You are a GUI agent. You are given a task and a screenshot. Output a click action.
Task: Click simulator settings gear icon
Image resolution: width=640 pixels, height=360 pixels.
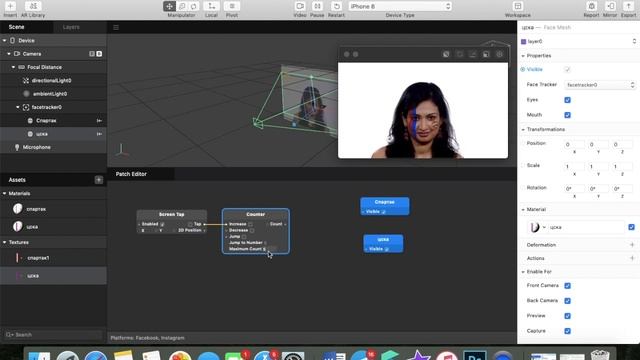point(499,54)
